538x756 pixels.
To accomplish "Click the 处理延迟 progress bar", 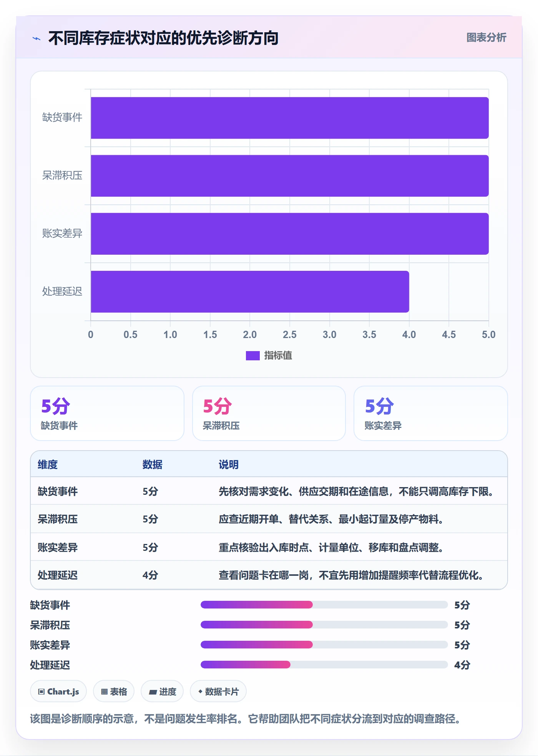I will 324,665.
